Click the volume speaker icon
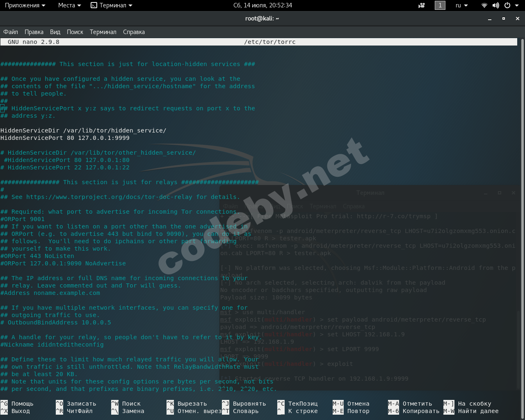 [x=496, y=5]
